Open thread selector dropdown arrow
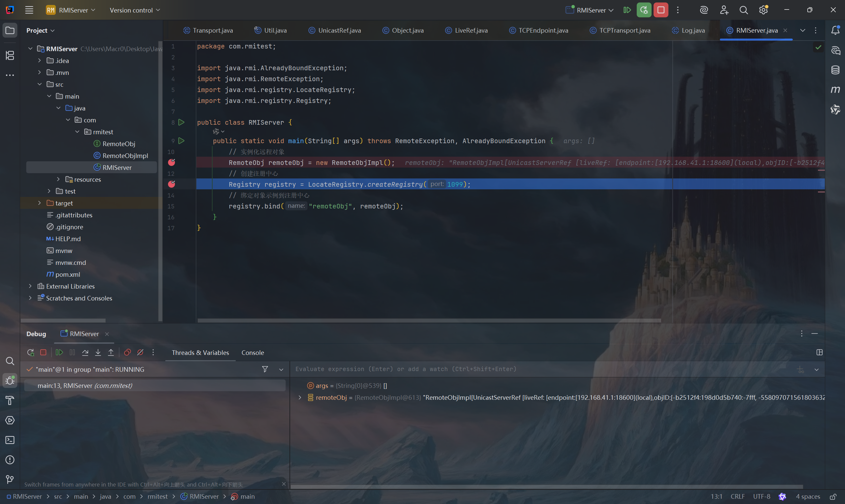 (x=281, y=369)
